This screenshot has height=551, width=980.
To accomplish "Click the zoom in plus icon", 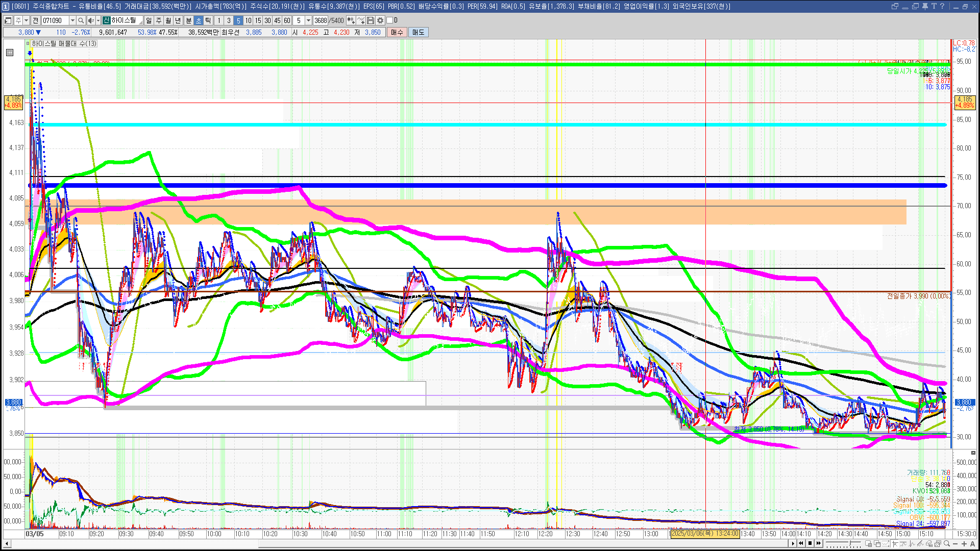I will pos(964,543).
